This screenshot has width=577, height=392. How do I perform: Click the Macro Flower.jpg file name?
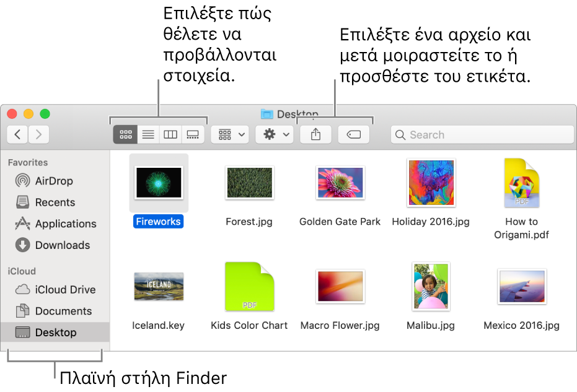tap(340, 325)
